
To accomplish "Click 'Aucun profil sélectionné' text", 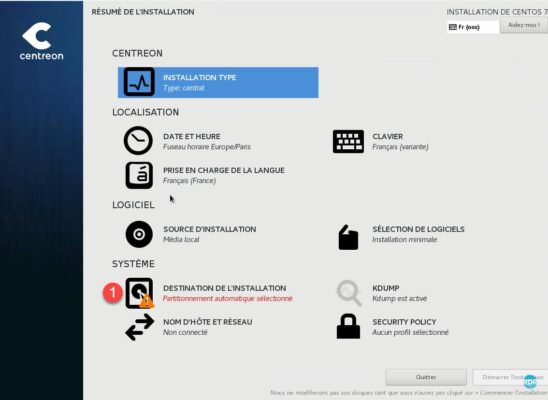I will [410, 332].
